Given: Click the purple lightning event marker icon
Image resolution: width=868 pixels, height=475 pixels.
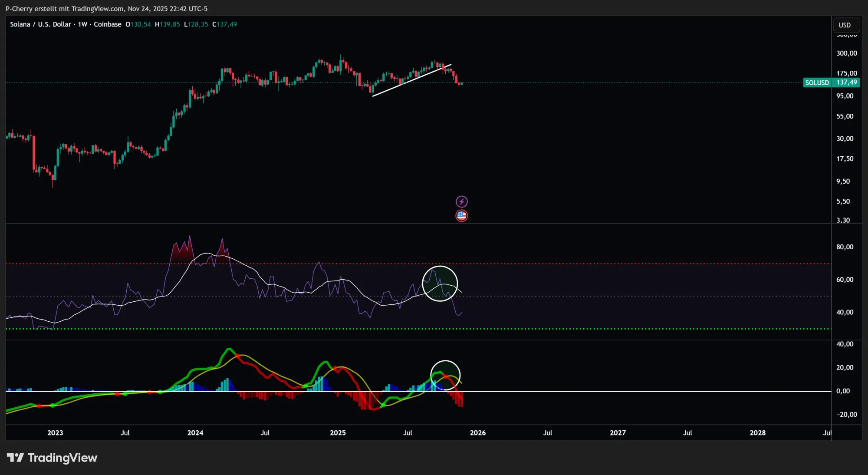Looking at the screenshot, I should 462,201.
